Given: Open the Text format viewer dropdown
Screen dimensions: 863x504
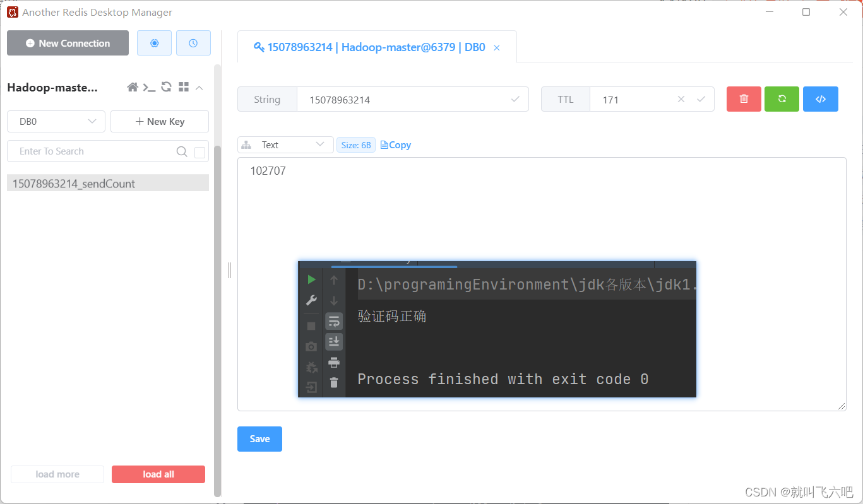Looking at the screenshot, I should [x=285, y=145].
